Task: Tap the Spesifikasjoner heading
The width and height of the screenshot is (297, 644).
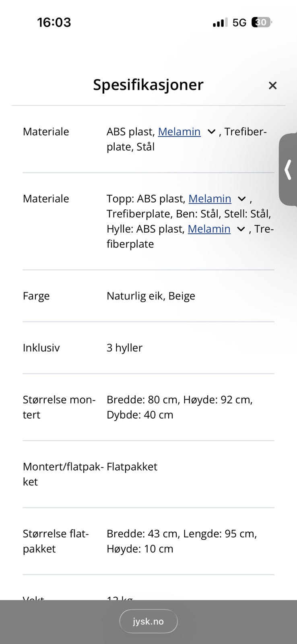Action: tap(148, 85)
